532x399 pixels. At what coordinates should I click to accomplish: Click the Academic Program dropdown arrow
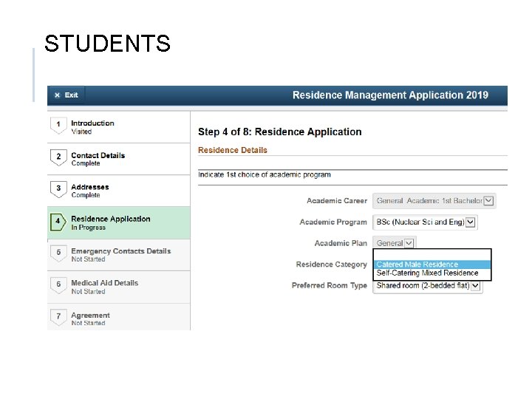click(x=470, y=222)
